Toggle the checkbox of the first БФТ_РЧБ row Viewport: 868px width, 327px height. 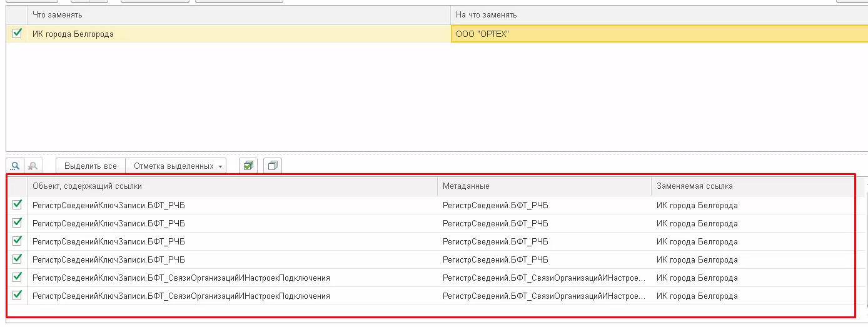click(17, 205)
